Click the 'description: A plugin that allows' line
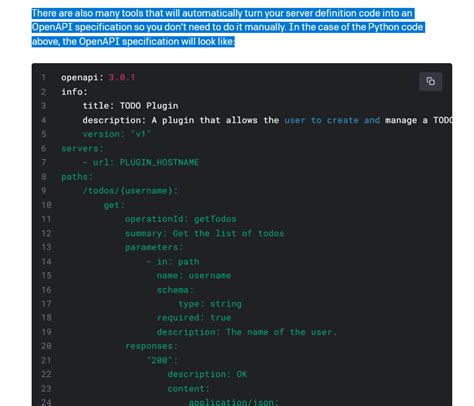The width and height of the screenshot is (474, 406). click(267, 120)
